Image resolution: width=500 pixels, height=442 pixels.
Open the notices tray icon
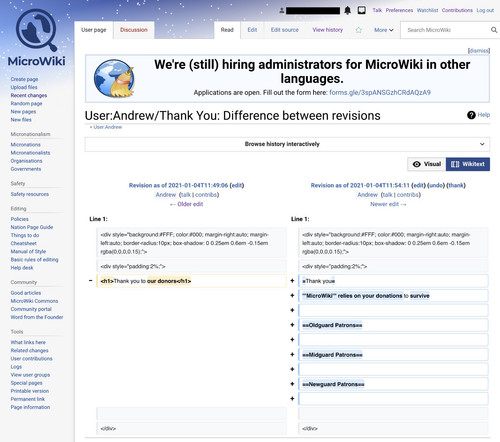point(361,11)
